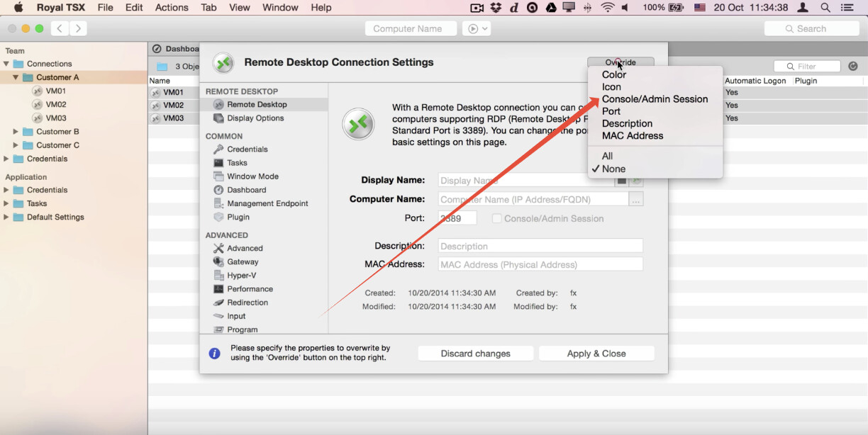
Task: Collapse the Customer A folder
Action: [x=16, y=77]
